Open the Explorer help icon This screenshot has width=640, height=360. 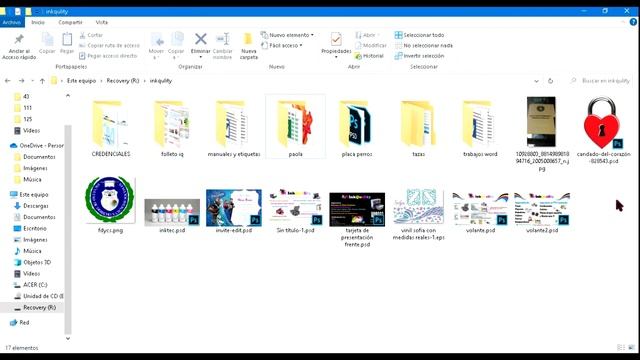tap(633, 22)
